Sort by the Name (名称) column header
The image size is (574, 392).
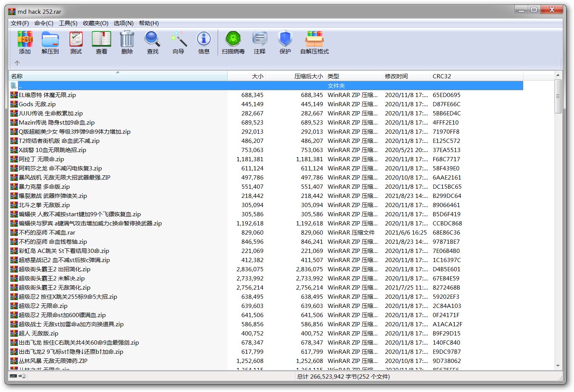pyautogui.click(x=118, y=76)
